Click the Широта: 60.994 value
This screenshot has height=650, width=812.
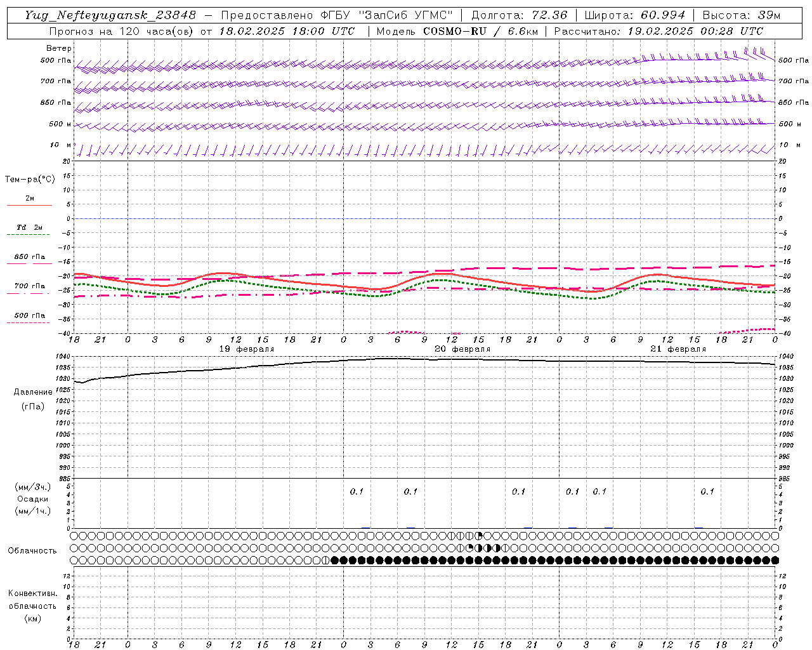(635, 15)
